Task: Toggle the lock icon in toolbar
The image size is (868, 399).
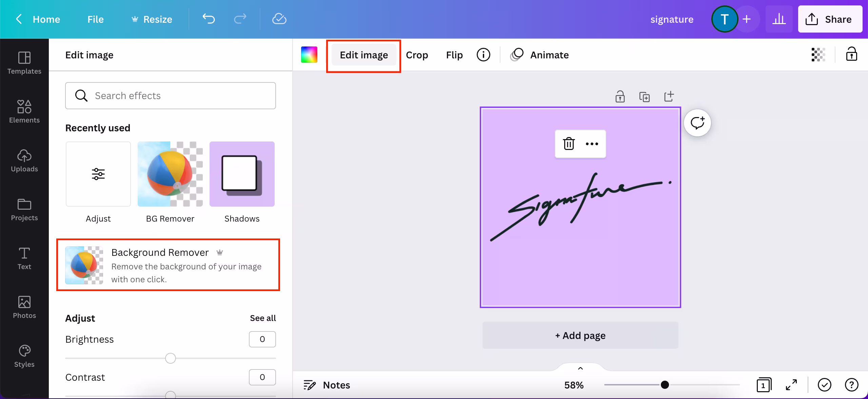Action: click(851, 55)
